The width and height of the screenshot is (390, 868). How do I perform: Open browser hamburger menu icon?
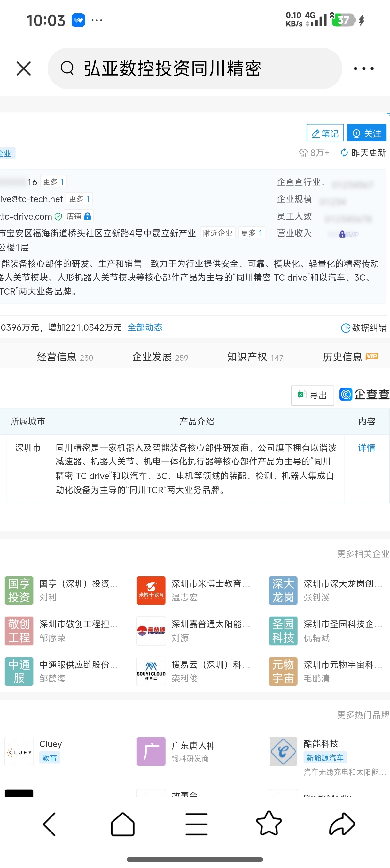point(196,824)
